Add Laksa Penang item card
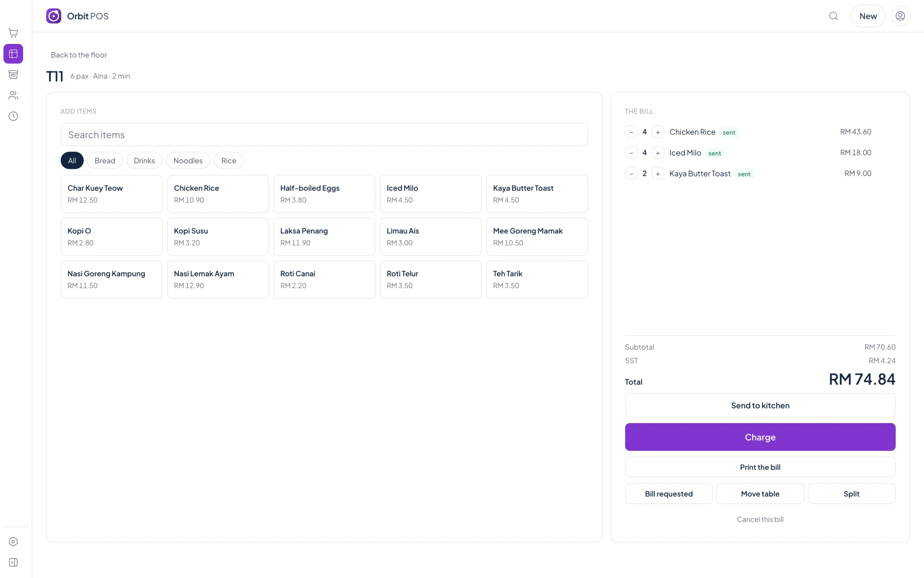The height and width of the screenshot is (578, 924). tap(324, 237)
